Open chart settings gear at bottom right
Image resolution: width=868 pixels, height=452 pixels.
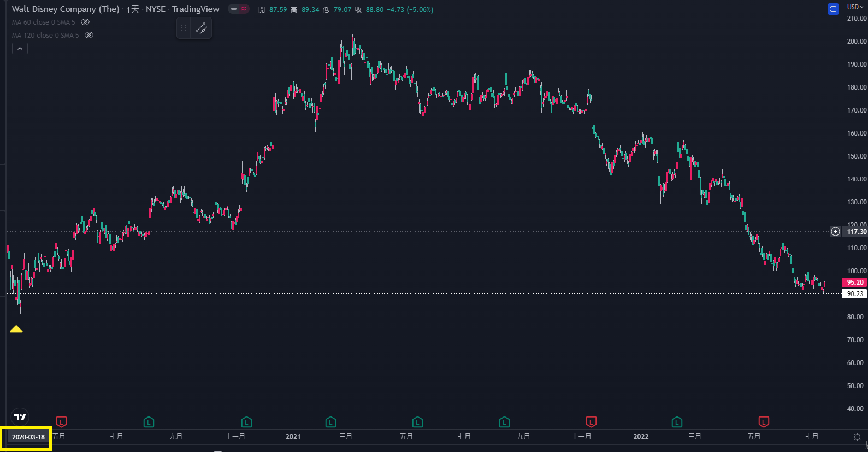(857, 437)
